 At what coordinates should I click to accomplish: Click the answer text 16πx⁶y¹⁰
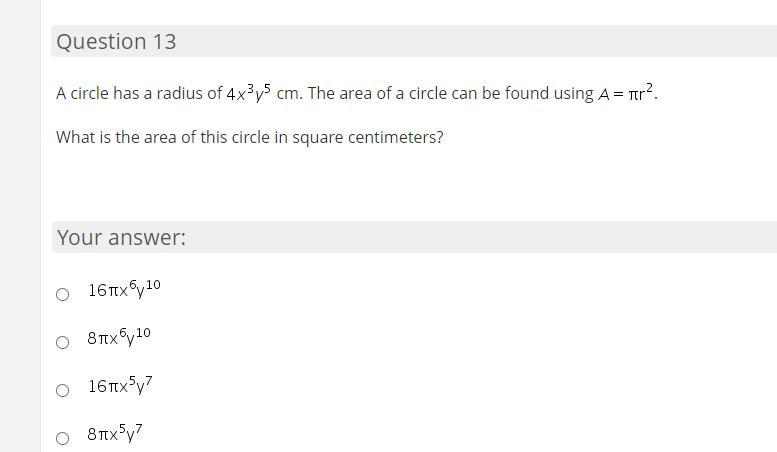pos(124,291)
